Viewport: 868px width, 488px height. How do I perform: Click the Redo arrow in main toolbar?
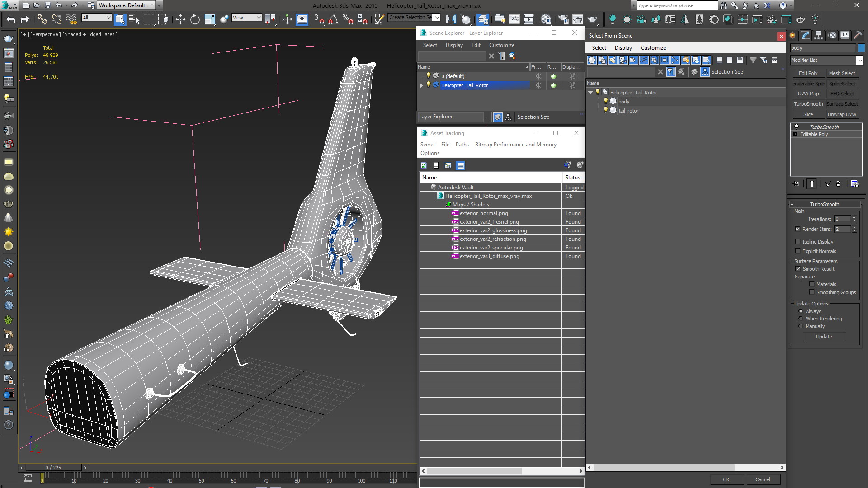[25, 19]
